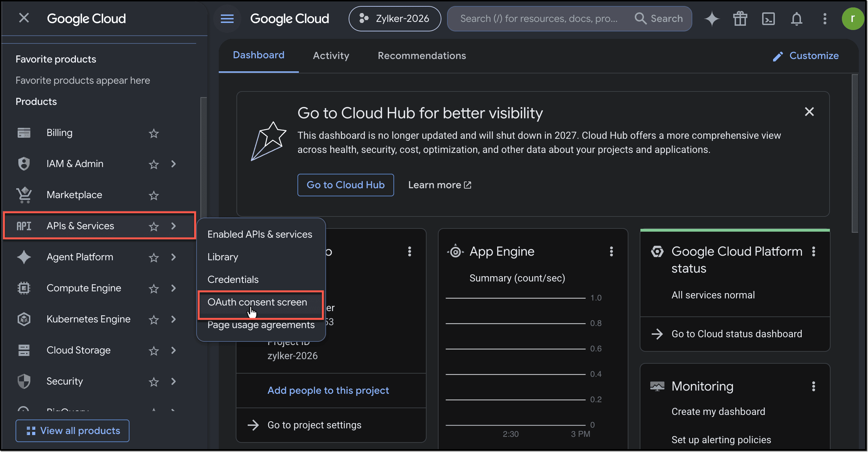The image size is (868, 452).
Task: Select Credentials in the submenu
Action: [x=260, y=280]
